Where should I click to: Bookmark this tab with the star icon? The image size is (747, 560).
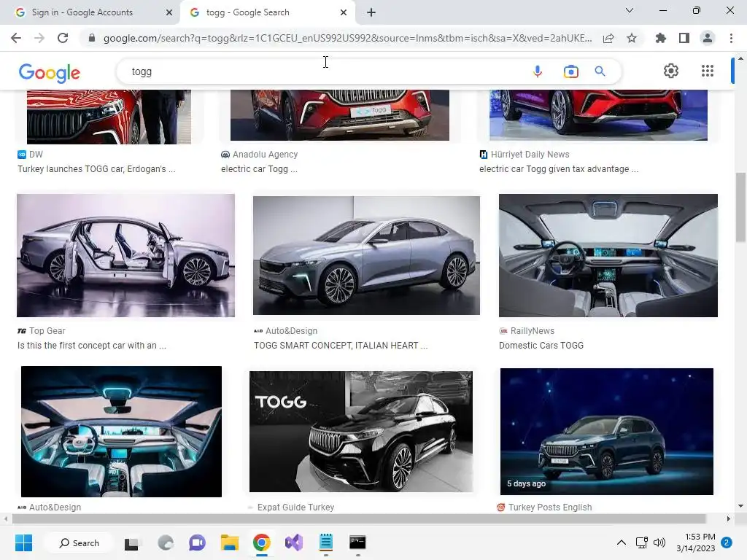632,38
